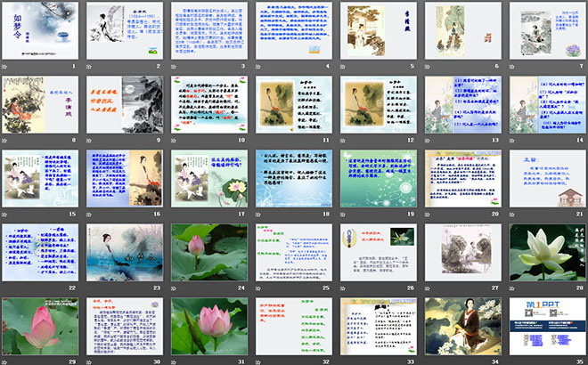Select slide 35 with 第1PPT logo

pyautogui.click(x=548, y=326)
